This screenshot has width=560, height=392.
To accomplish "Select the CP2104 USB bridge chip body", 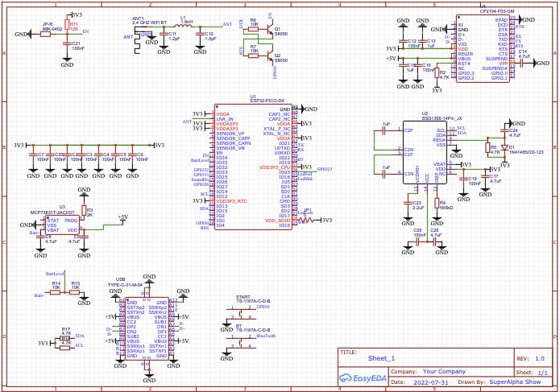I will [483, 48].
